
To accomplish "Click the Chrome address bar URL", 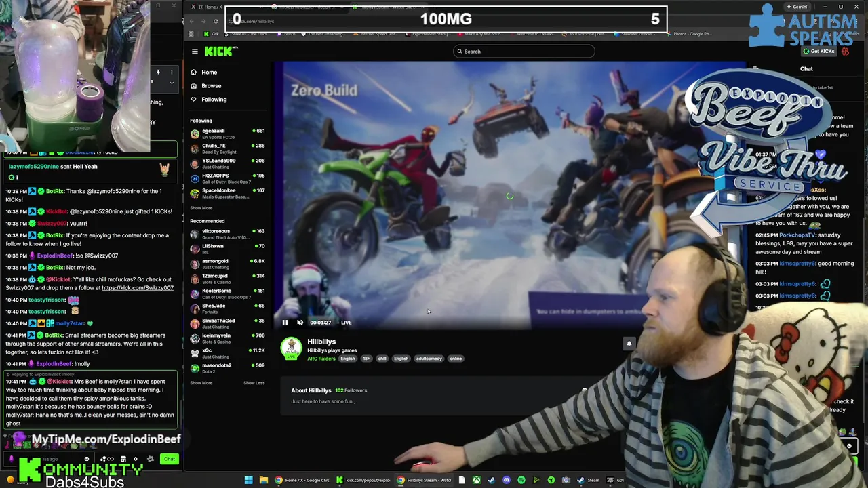I will (254, 21).
